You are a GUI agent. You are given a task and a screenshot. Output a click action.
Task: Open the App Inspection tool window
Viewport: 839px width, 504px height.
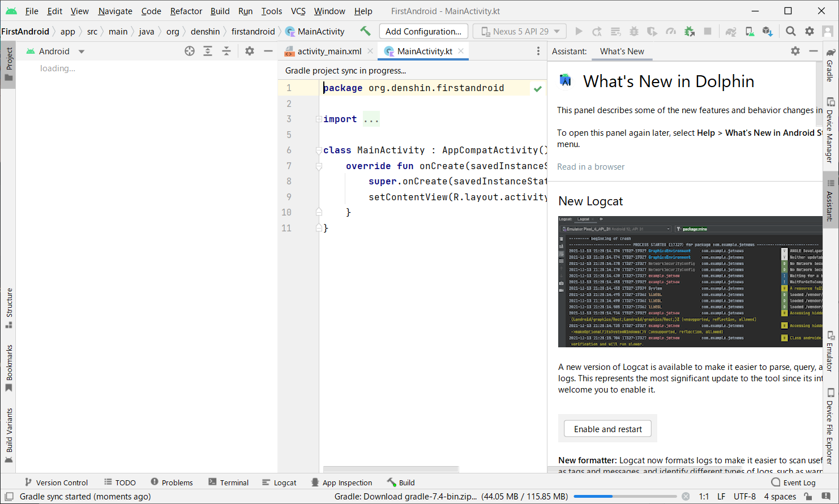coord(342,482)
